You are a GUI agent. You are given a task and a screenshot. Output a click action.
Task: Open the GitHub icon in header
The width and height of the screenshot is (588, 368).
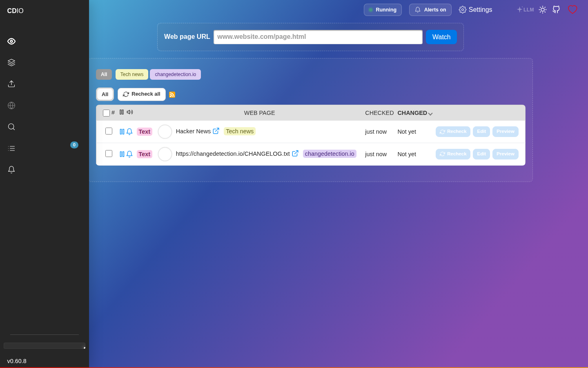pos(556,9)
